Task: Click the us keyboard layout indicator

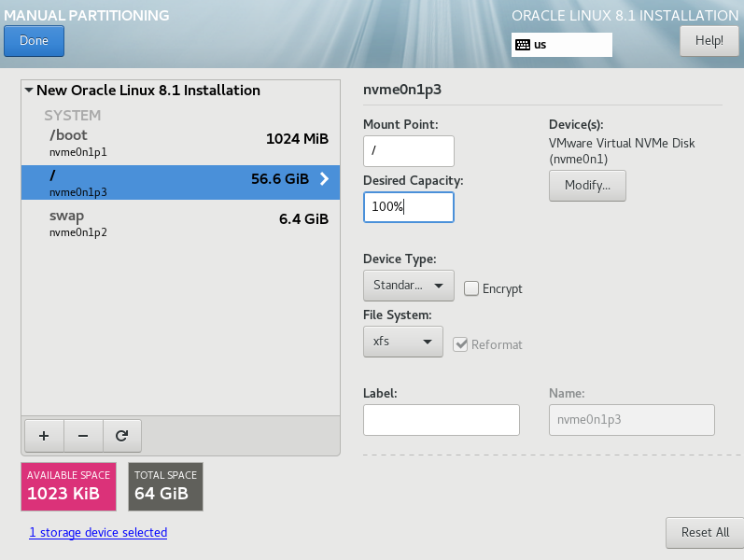Action: pyautogui.click(x=561, y=45)
